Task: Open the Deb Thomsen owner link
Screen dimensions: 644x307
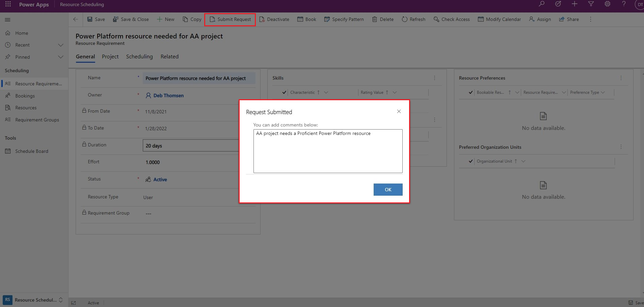Action: 168,95
